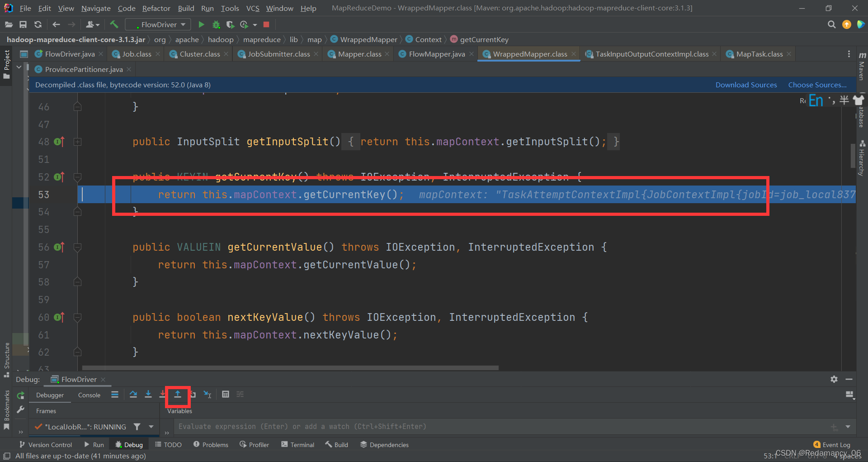868x462 pixels.
Task: Click the horizontal editor scrollbar
Action: [x=290, y=368]
